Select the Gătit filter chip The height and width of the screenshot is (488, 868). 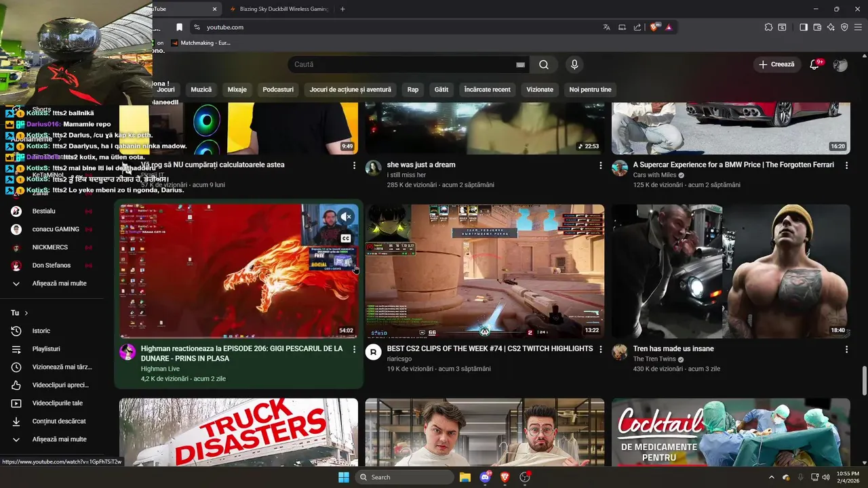click(441, 89)
